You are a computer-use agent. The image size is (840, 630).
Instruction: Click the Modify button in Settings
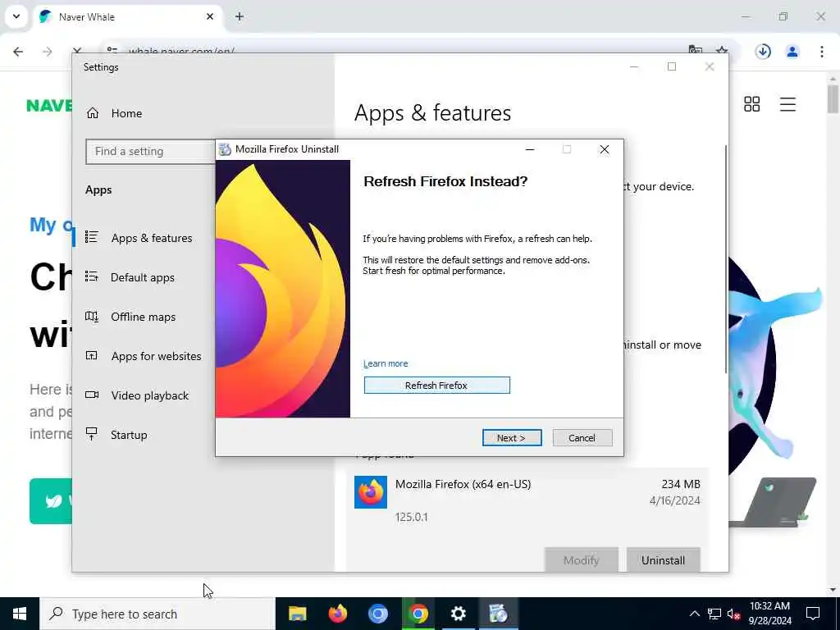[582, 559]
